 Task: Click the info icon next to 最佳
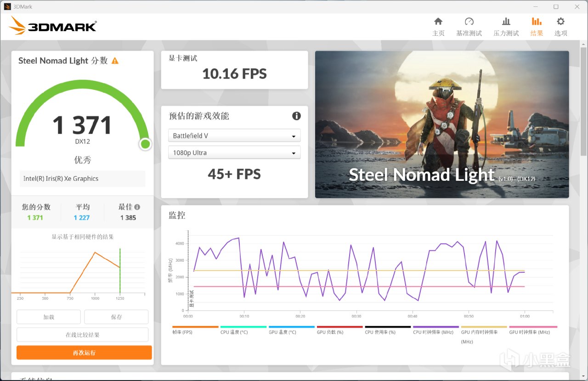click(x=137, y=207)
